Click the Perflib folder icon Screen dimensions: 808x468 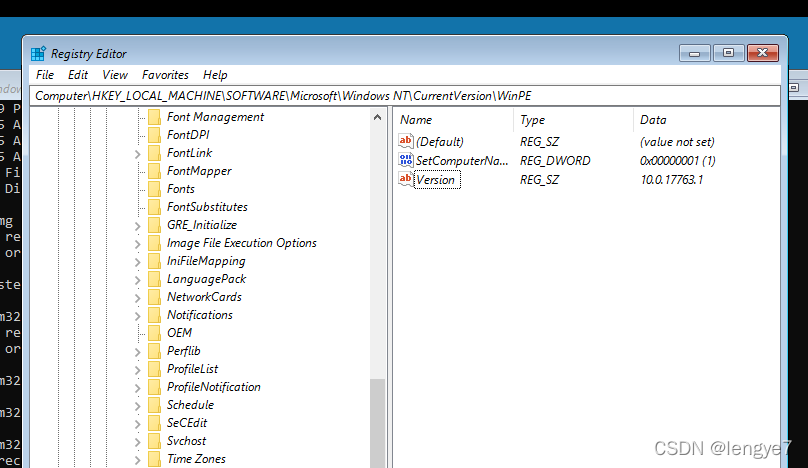tap(154, 351)
